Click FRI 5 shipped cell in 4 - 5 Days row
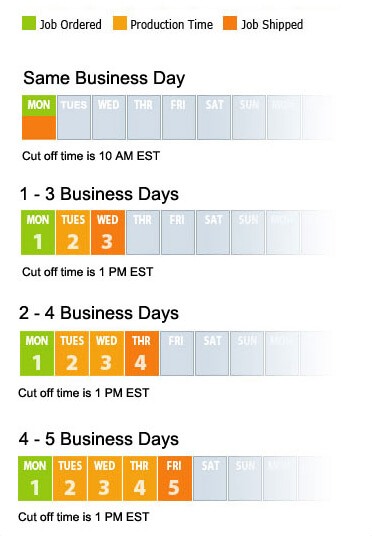 click(x=175, y=478)
